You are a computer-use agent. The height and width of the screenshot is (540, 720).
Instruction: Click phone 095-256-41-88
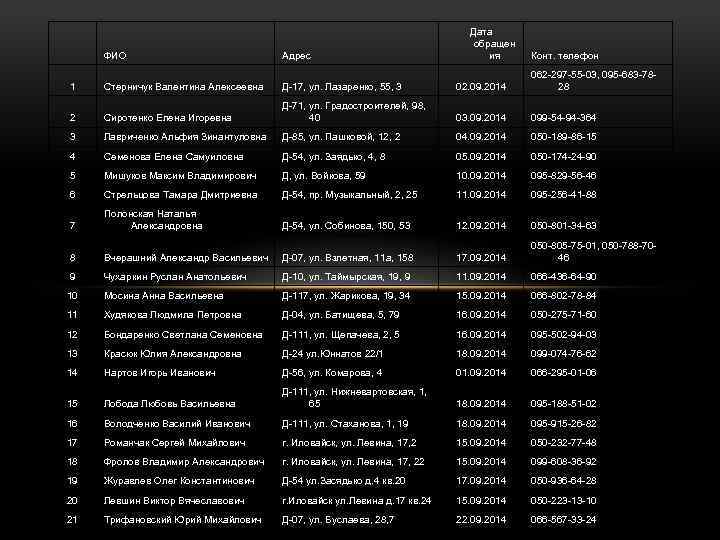(x=563, y=195)
